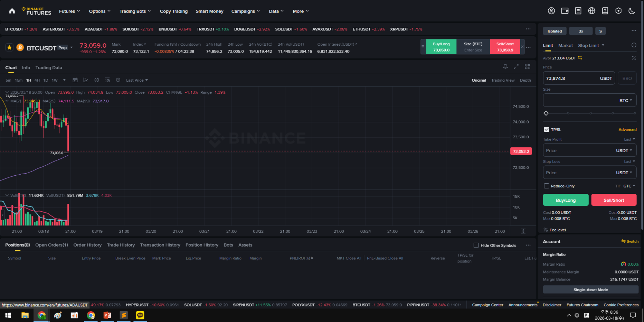Change Isolated margin mode
This screenshot has height=322, width=644.
point(555,31)
